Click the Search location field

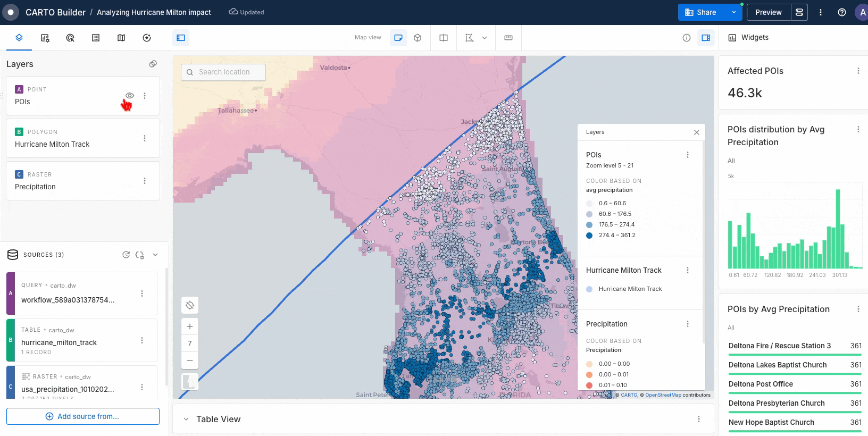(x=223, y=72)
